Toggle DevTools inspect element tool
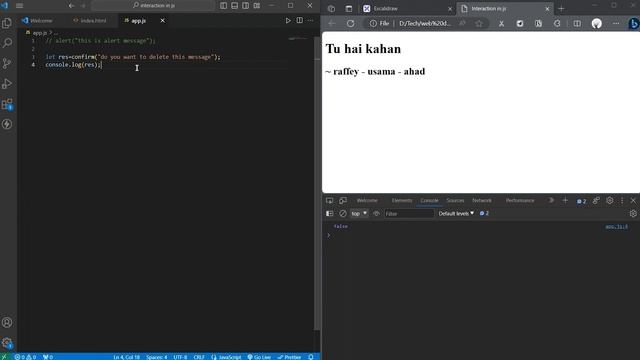The height and width of the screenshot is (360, 640). click(x=329, y=200)
